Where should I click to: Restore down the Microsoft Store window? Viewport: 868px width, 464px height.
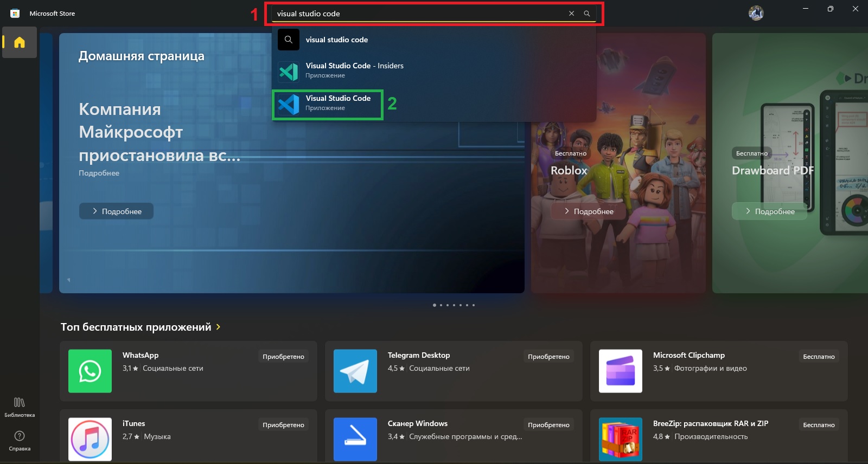[831, 9]
